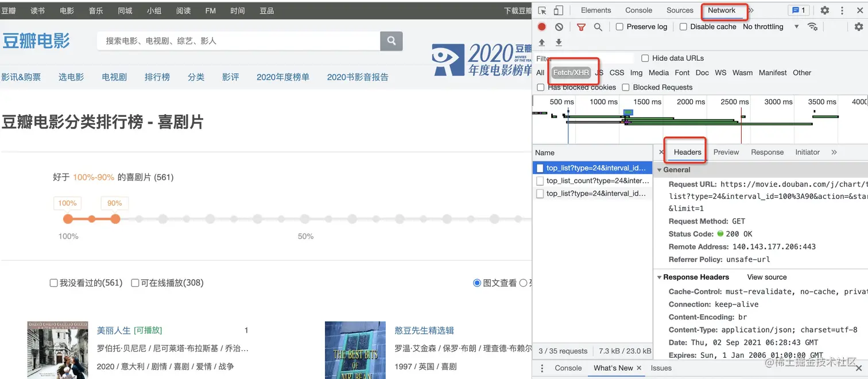Select first top_list?type=24 request
The height and width of the screenshot is (379, 868).
coord(592,168)
